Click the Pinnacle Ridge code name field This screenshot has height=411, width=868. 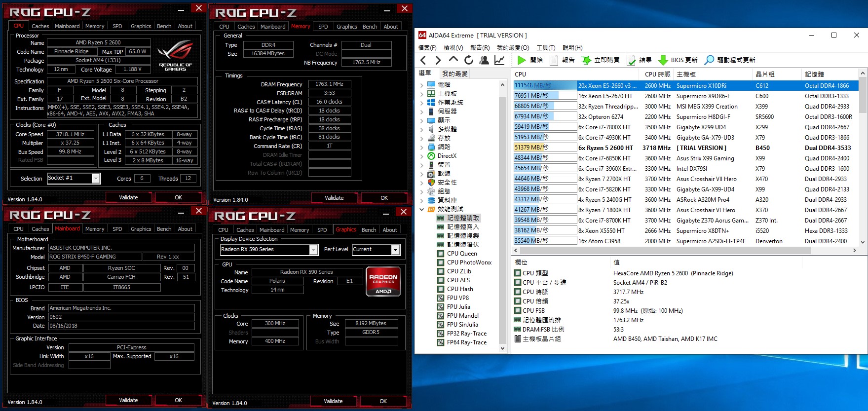coord(72,51)
